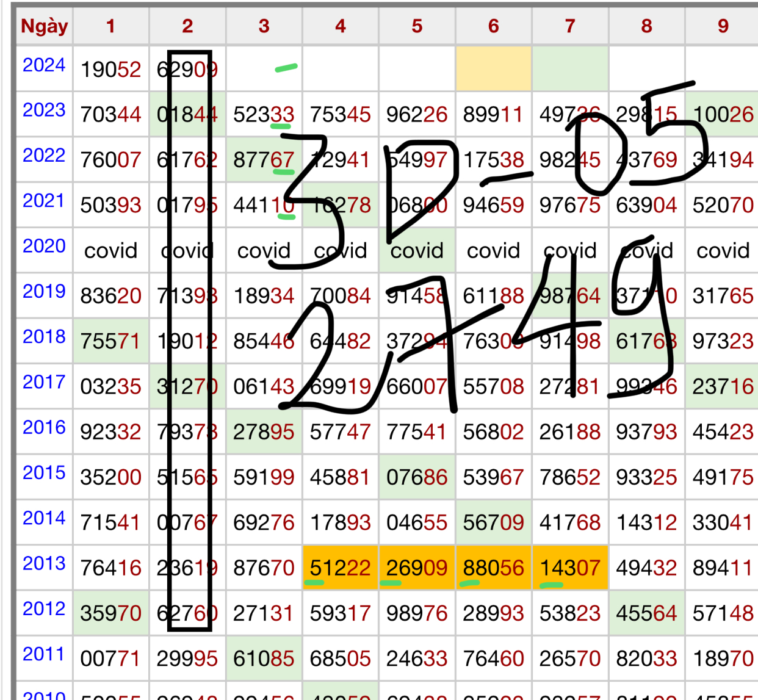Viewport: 758px width, 700px height.
Task: Select column header 6
Action: [x=493, y=26]
